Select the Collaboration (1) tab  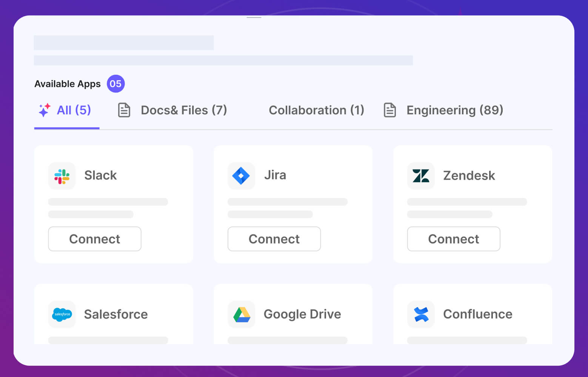pos(316,110)
